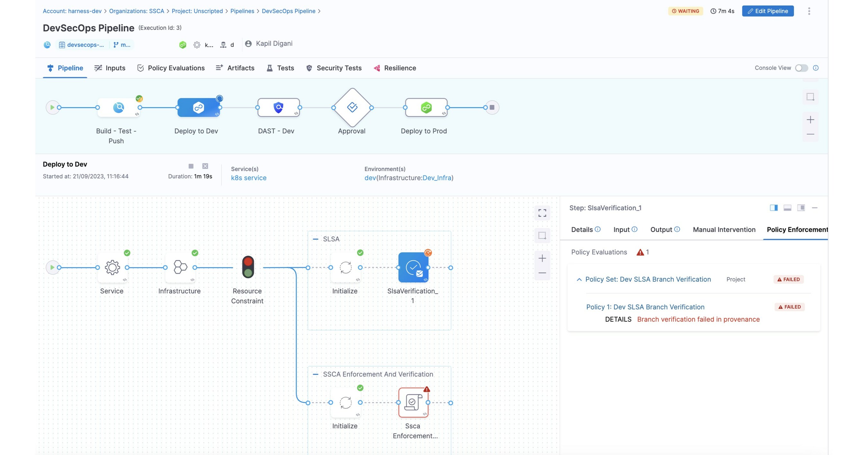The image size is (868, 455).
Task: Click the Approval diamond stage
Action: (352, 107)
